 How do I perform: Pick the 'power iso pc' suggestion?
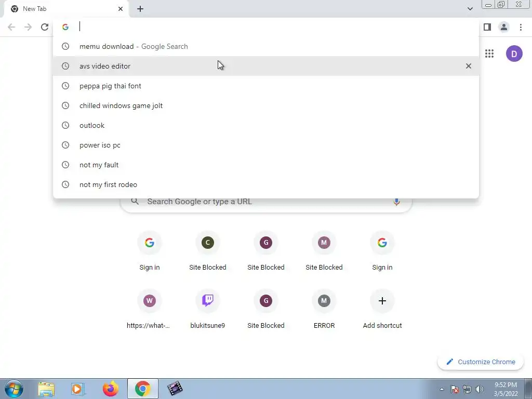pyautogui.click(x=265, y=145)
